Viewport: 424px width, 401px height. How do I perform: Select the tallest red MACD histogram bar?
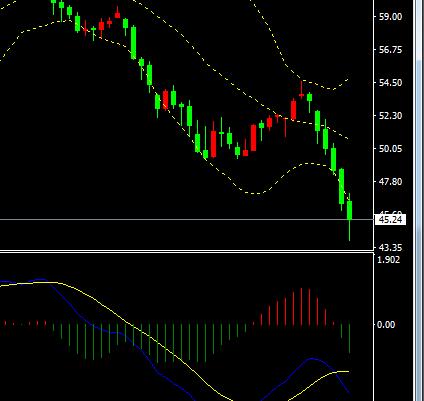click(x=301, y=307)
